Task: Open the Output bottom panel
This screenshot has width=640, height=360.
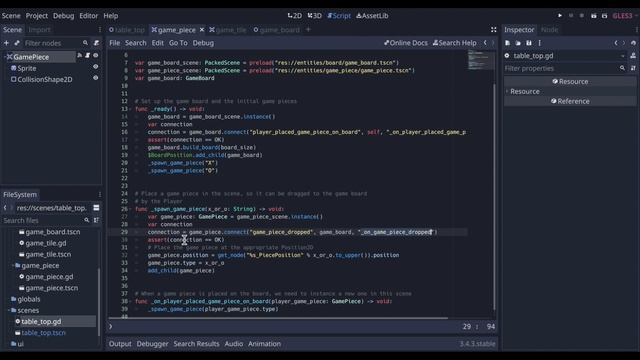Action: click(x=120, y=344)
